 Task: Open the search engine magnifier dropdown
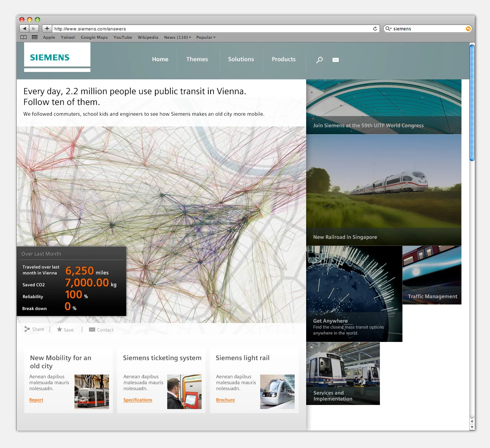388,29
